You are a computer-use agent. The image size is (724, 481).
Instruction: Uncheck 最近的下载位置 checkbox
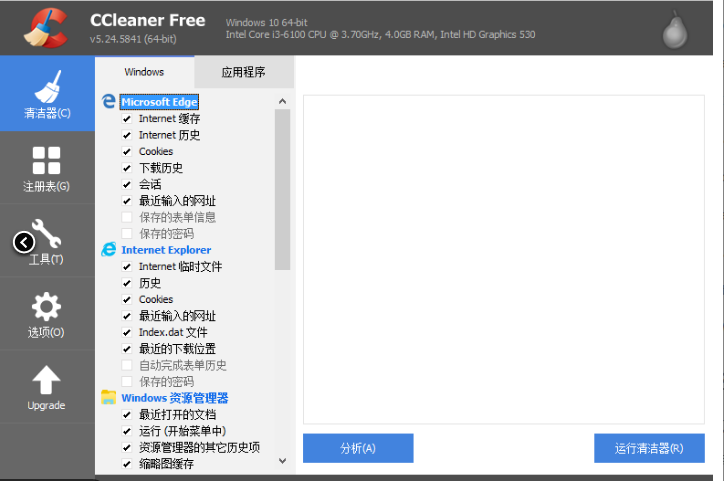(127, 349)
